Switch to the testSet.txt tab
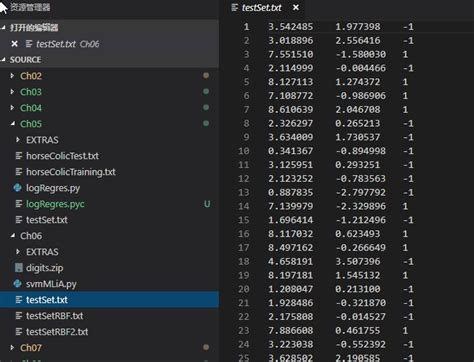This screenshot has width=474, height=362. click(x=262, y=7)
